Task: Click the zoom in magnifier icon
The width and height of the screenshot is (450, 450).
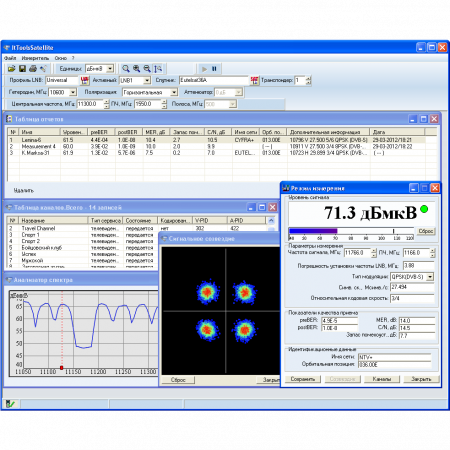Action: click(x=136, y=69)
